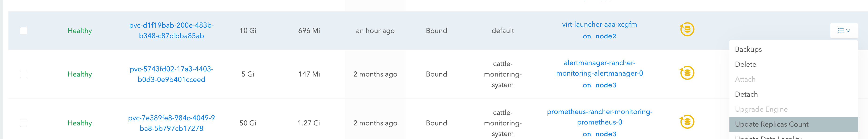
Task: Select checkbox for volume pvc-d1f19bab
Action: [x=24, y=31]
